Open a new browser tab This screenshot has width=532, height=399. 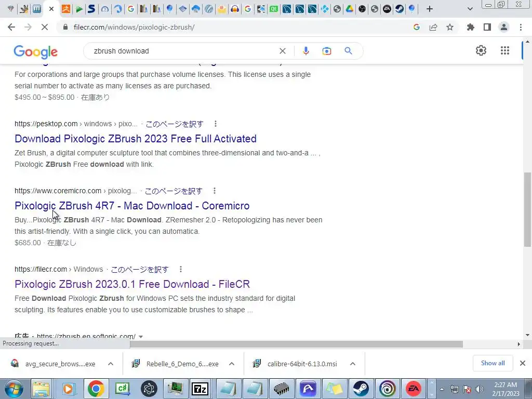point(430,9)
